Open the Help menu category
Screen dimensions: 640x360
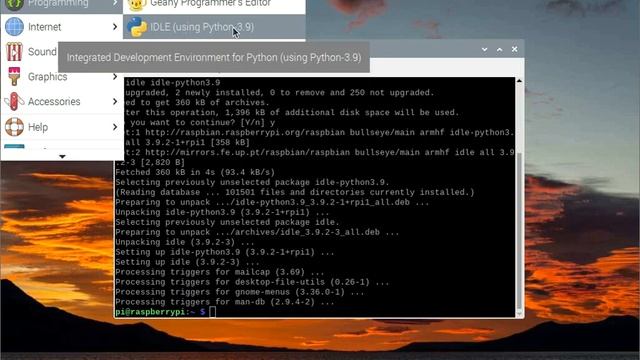point(61,127)
